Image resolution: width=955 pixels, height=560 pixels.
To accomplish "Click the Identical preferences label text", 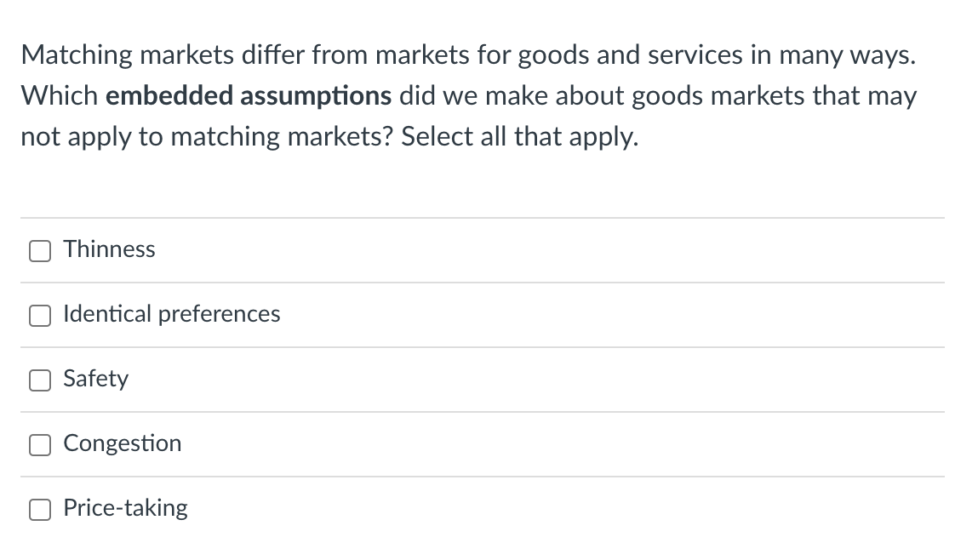I will 171,314.
